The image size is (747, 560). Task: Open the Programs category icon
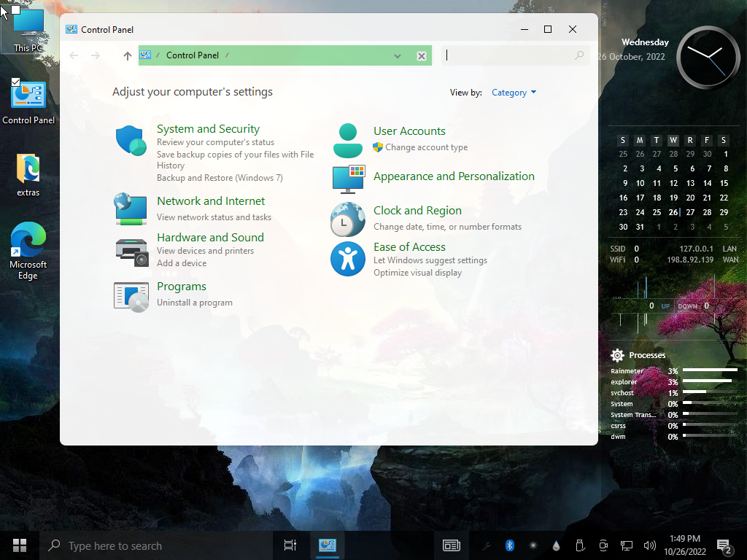pyautogui.click(x=131, y=296)
